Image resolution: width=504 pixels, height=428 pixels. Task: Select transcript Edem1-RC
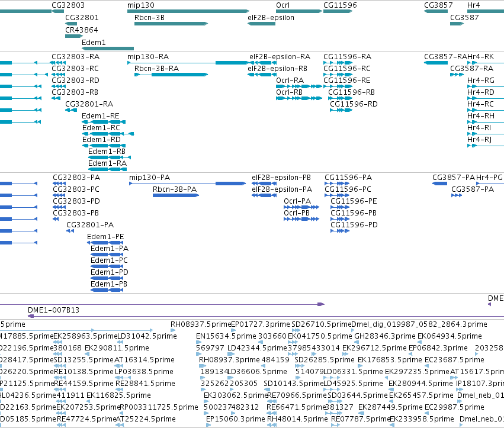(x=108, y=134)
